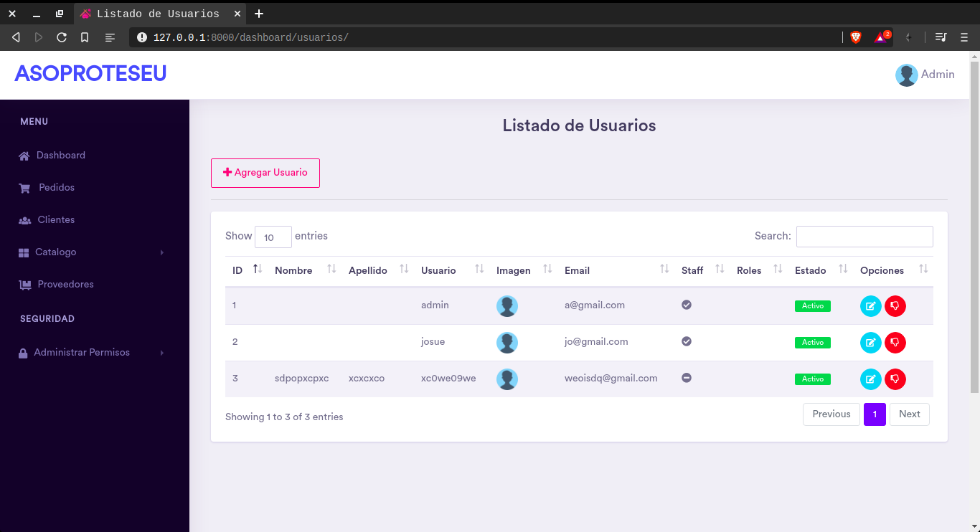Click the Agregar Usuario button
Image resolution: width=980 pixels, height=532 pixels.
pos(265,173)
